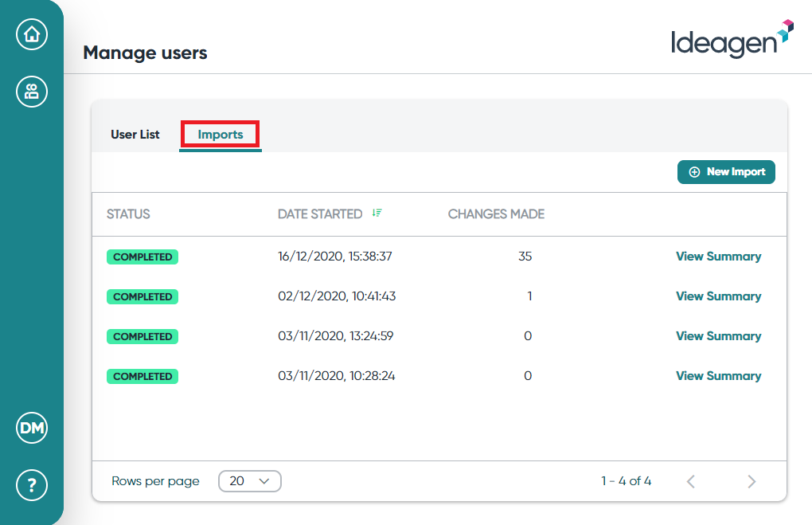Screen dimensions: 812x525
Task: Toggle Date Started sort order icon
Action: (377, 213)
